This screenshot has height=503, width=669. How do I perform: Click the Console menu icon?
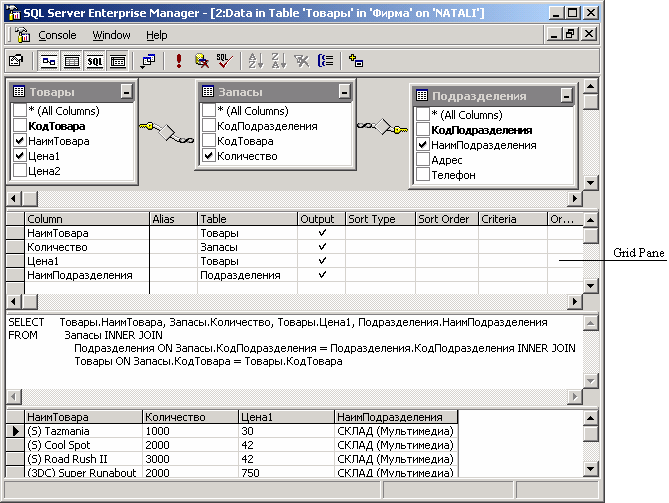[23, 35]
